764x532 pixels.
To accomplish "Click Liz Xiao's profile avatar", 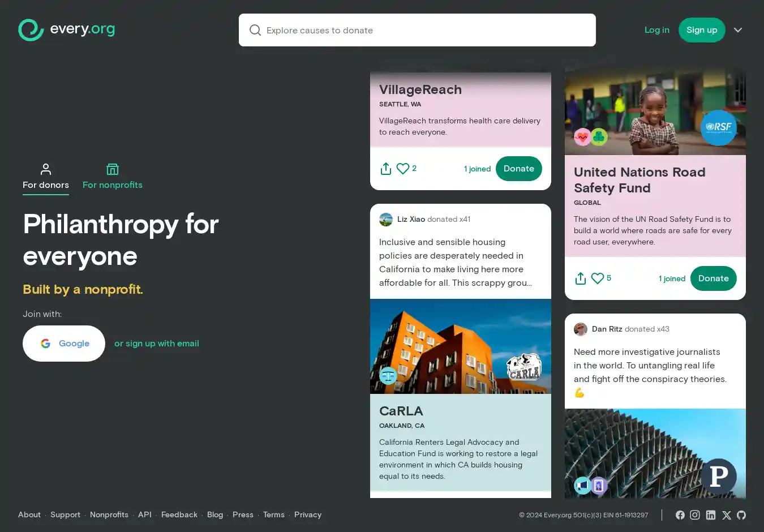I will (x=385, y=219).
